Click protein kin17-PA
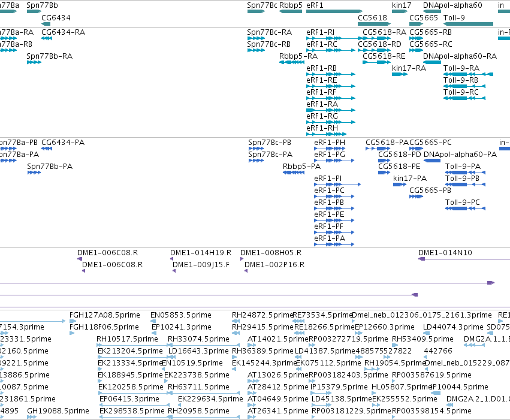 coord(410,179)
